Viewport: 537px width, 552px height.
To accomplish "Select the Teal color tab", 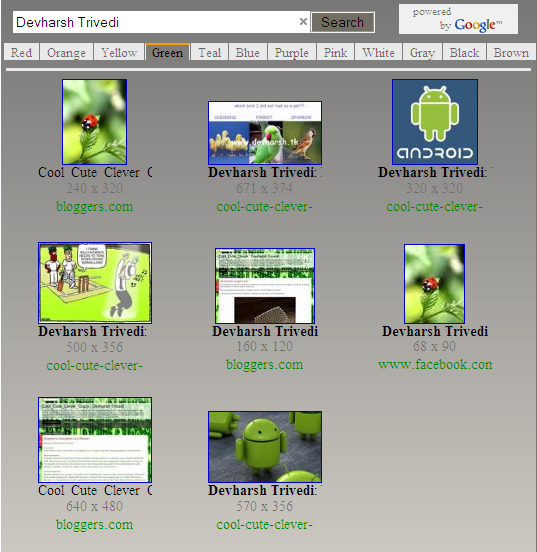I will click(210, 52).
